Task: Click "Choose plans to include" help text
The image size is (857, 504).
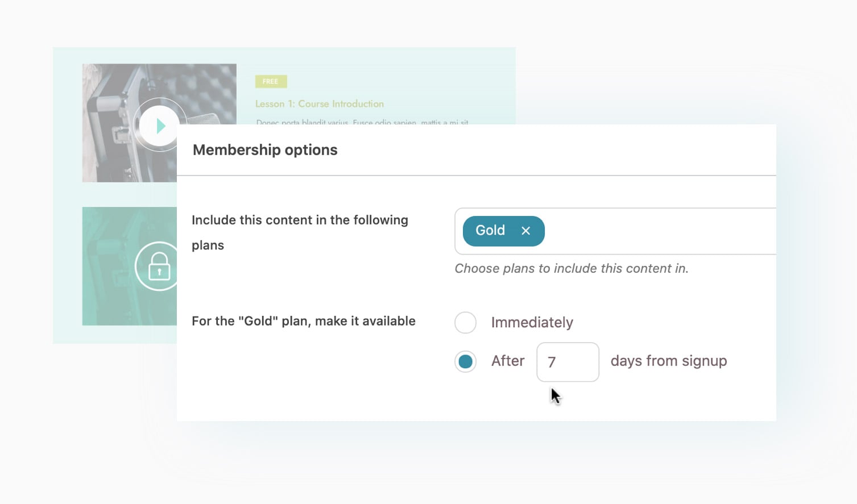Action: 571,269
